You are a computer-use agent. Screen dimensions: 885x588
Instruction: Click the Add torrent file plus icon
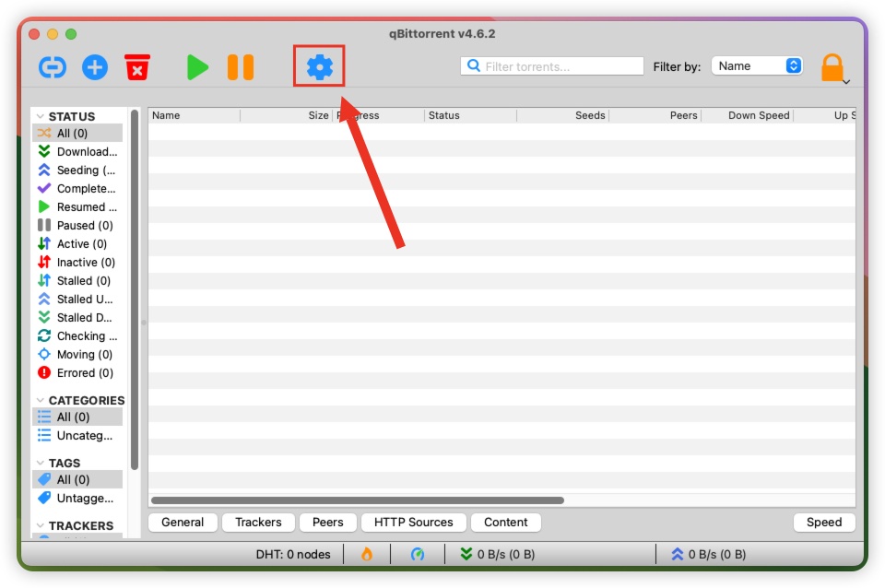(x=95, y=67)
